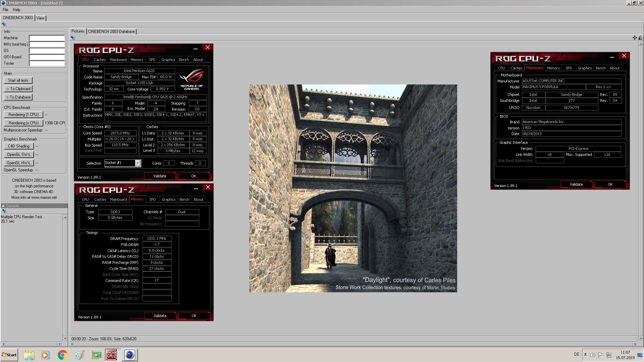Open the Help menu
644x362 pixels.
coord(16,10)
